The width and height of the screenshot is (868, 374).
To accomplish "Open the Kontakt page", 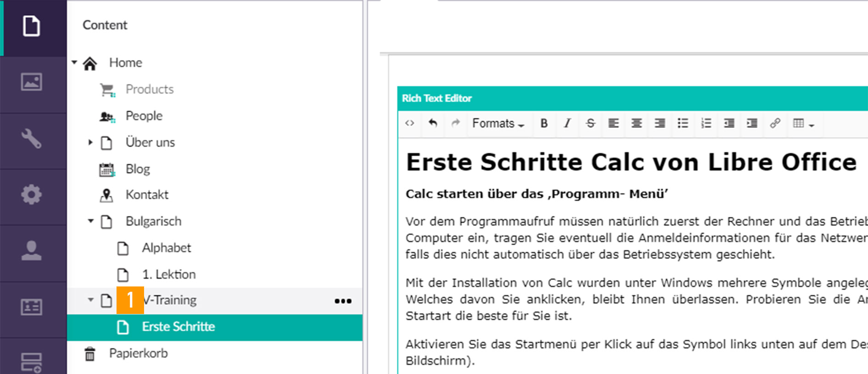I will click(147, 195).
